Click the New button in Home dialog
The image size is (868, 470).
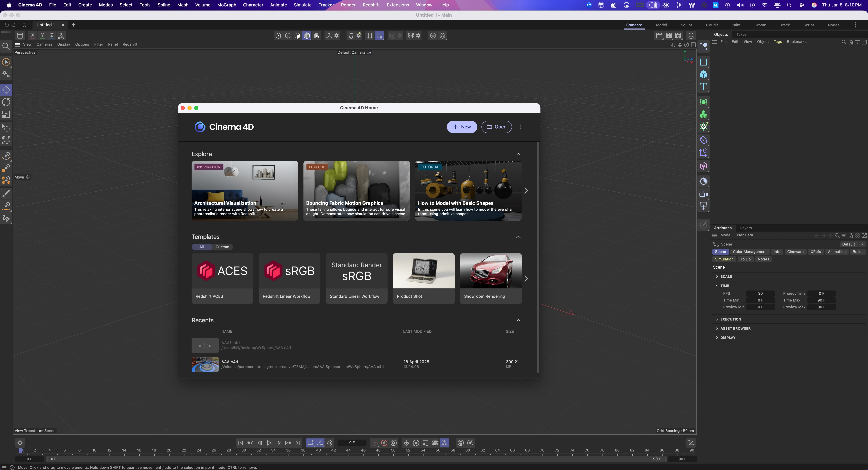pyautogui.click(x=462, y=127)
